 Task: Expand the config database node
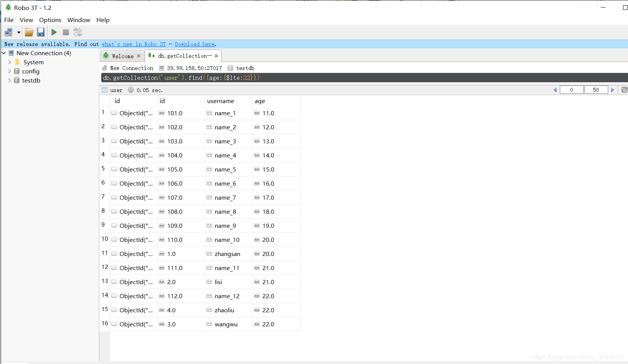click(x=10, y=71)
